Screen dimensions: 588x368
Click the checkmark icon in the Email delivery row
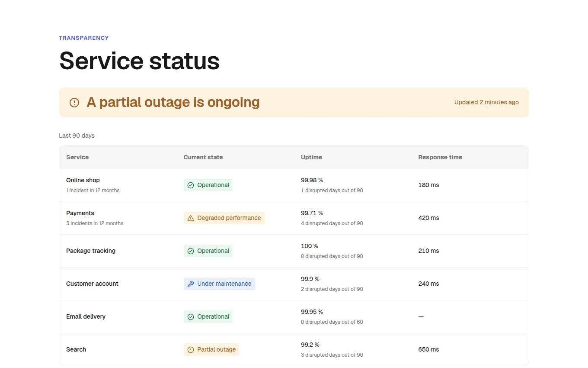(191, 317)
